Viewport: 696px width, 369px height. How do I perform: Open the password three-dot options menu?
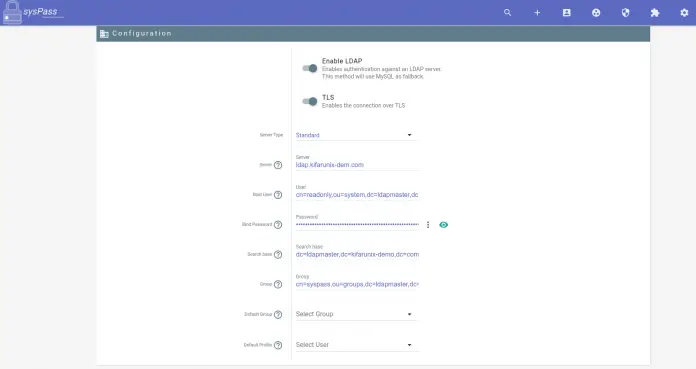tap(428, 225)
